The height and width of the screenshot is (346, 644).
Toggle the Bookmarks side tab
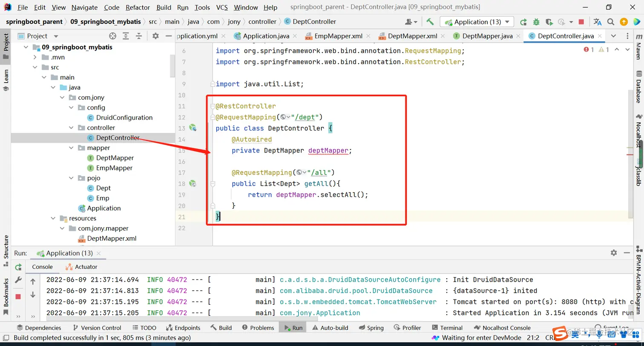[x=6, y=297]
